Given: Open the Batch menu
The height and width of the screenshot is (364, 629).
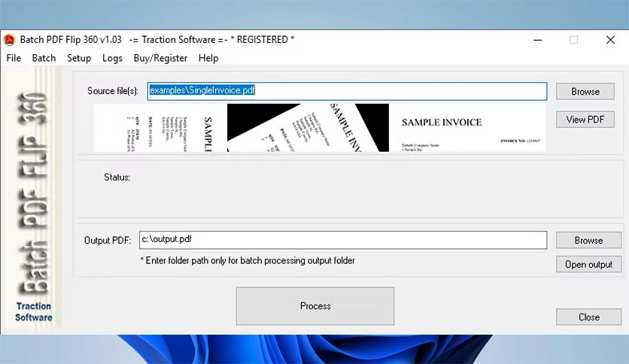Looking at the screenshot, I should pyautogui.click(x=44, y=58).
